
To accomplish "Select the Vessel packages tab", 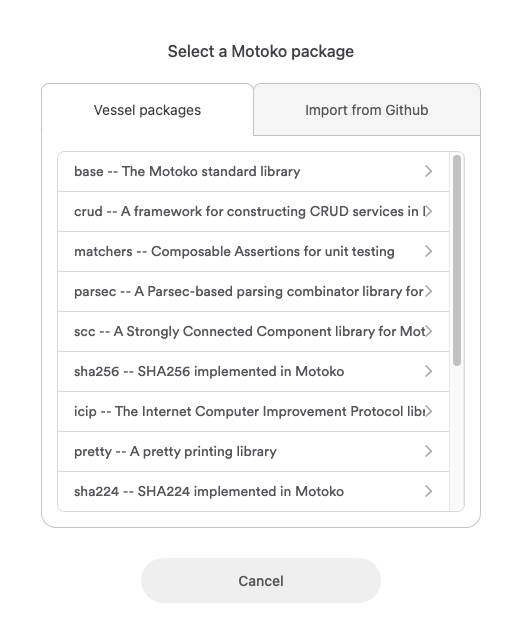I will point(147,110).
